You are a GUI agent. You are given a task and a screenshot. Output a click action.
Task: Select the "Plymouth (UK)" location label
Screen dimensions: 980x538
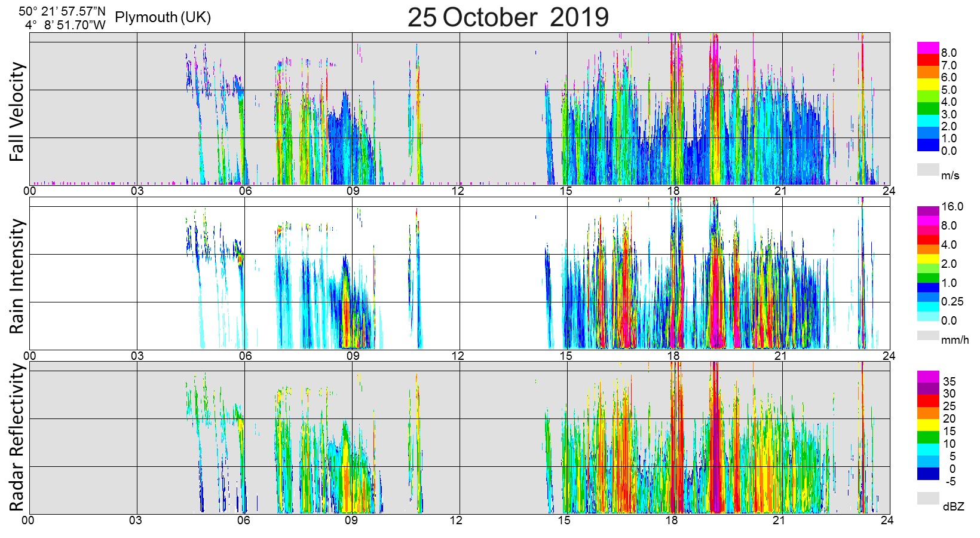coord(163,17)
